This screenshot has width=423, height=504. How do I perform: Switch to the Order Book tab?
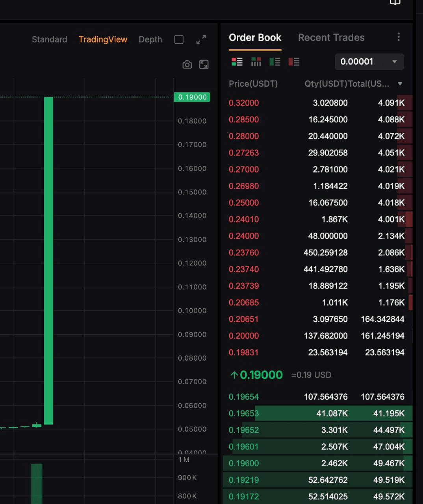click(x=255, y=38)
